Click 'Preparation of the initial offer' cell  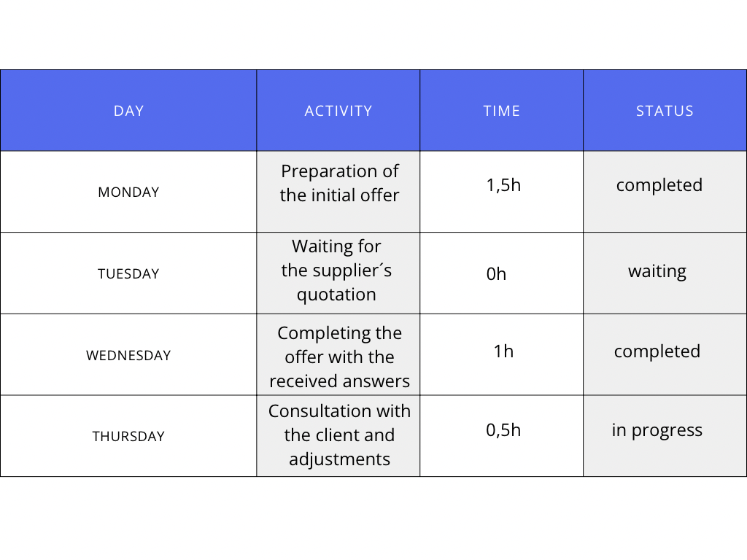tap(339, 184)
